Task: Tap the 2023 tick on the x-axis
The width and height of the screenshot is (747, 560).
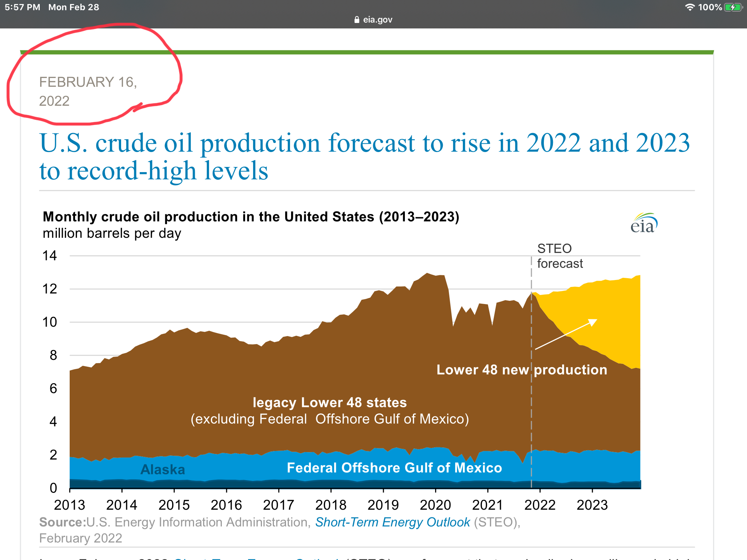Action: (592, 505)
